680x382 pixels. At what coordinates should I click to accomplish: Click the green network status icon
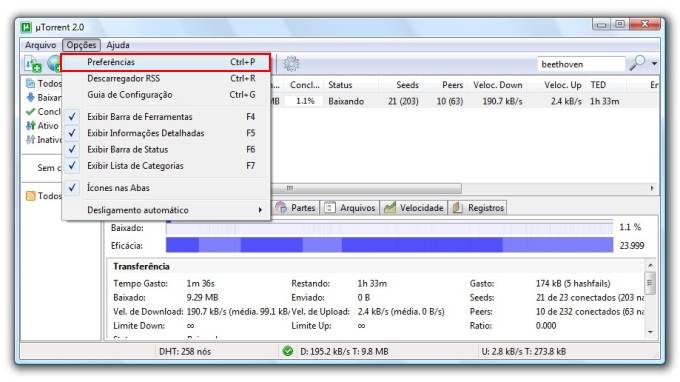(x=287, y=351)
